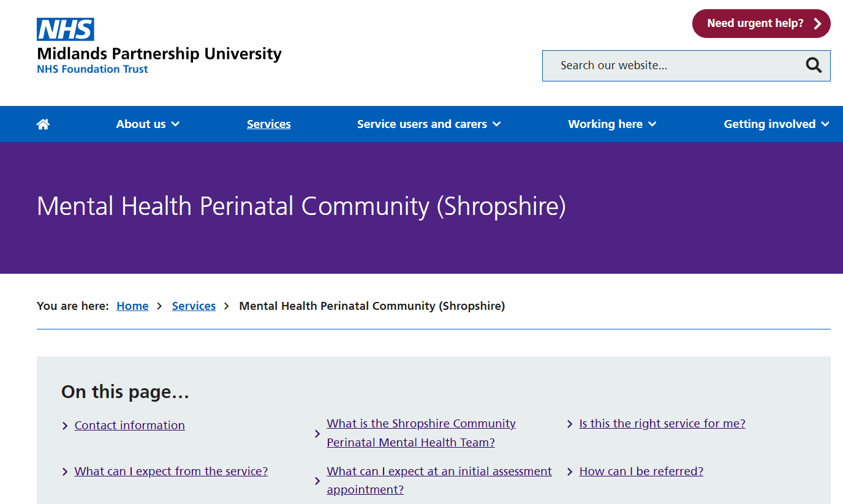Select Services in the navigation bar
The height and width of the screenshot is (504, 843).
(x=268, y=124)
